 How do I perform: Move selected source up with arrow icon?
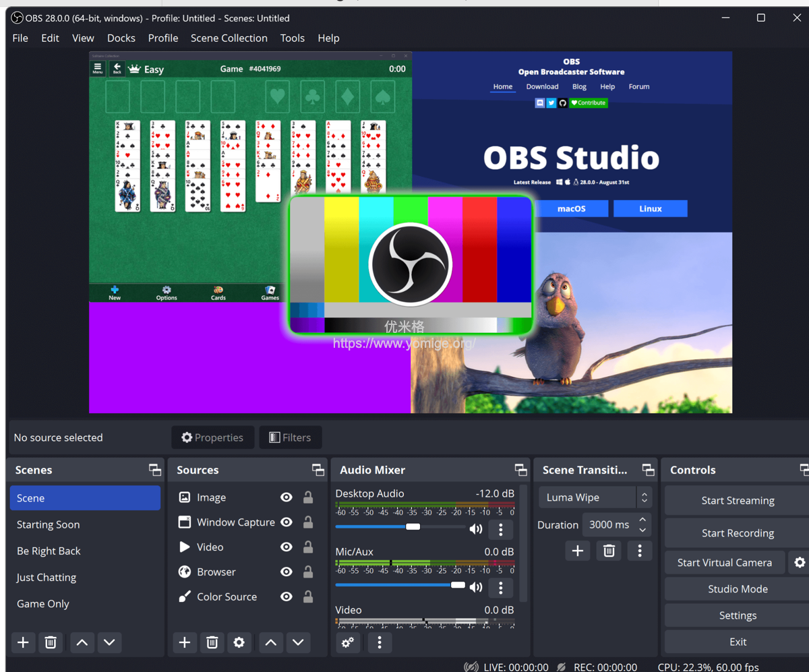click(x=270, y=642)
